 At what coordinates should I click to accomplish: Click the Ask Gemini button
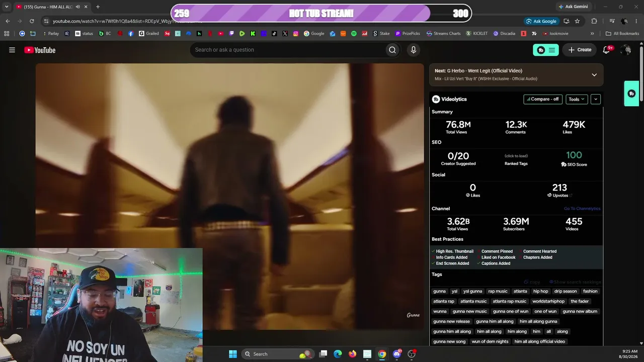(573, 7)
